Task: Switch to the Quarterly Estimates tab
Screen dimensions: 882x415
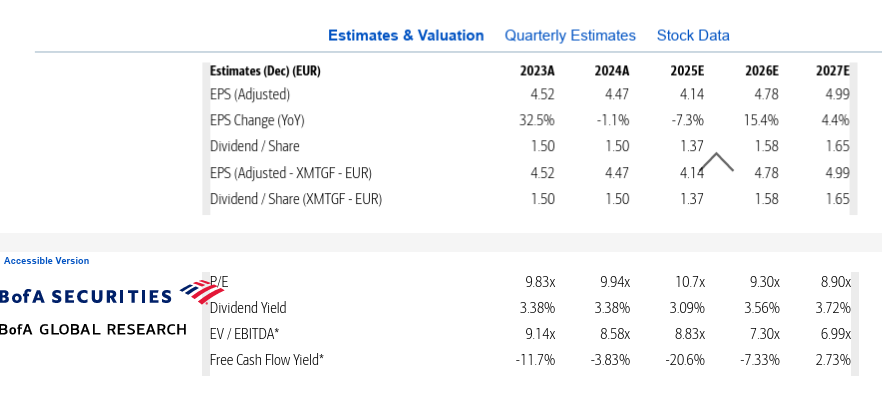Action: (x=570, y=35)
